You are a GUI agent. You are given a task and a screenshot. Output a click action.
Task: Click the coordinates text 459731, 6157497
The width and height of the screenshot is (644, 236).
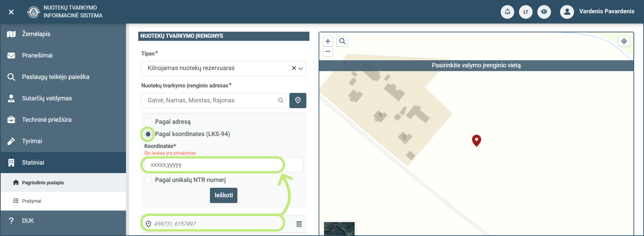tap(175, 224)
